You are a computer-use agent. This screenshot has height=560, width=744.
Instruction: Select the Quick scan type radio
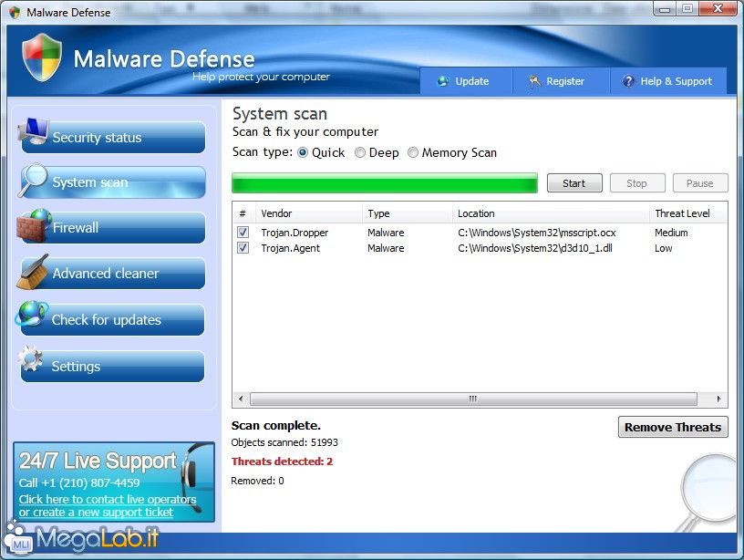point(303,153)
